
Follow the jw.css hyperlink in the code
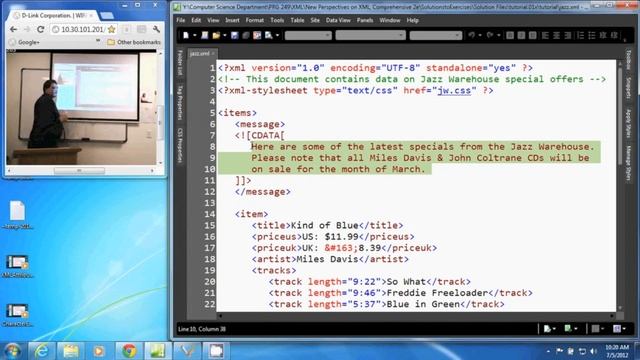454,91
